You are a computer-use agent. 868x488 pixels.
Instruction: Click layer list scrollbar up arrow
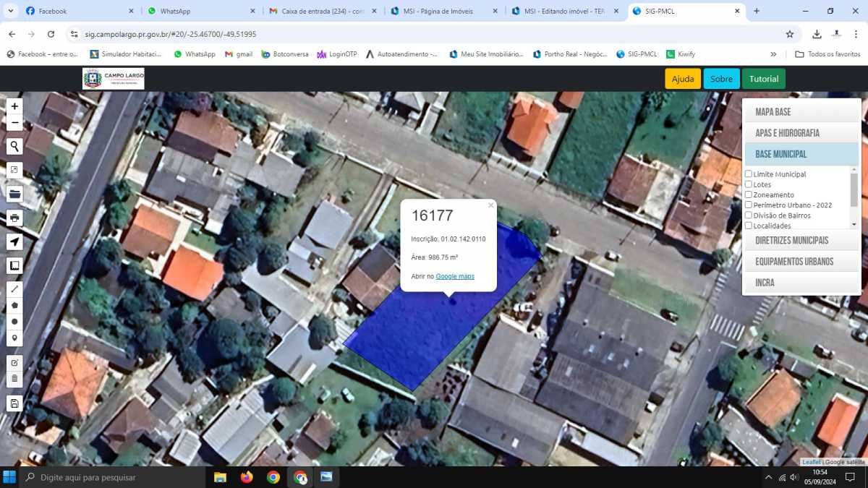854,169
